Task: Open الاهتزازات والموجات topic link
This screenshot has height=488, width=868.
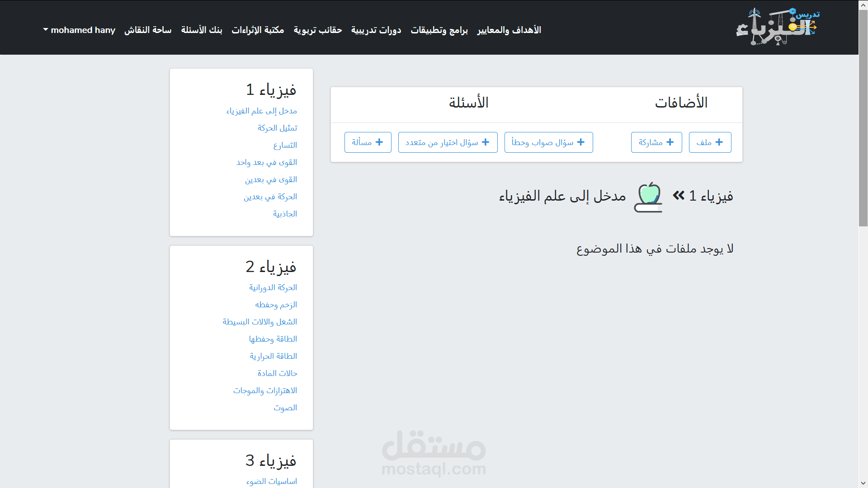Action: click(x=265, y=390)
